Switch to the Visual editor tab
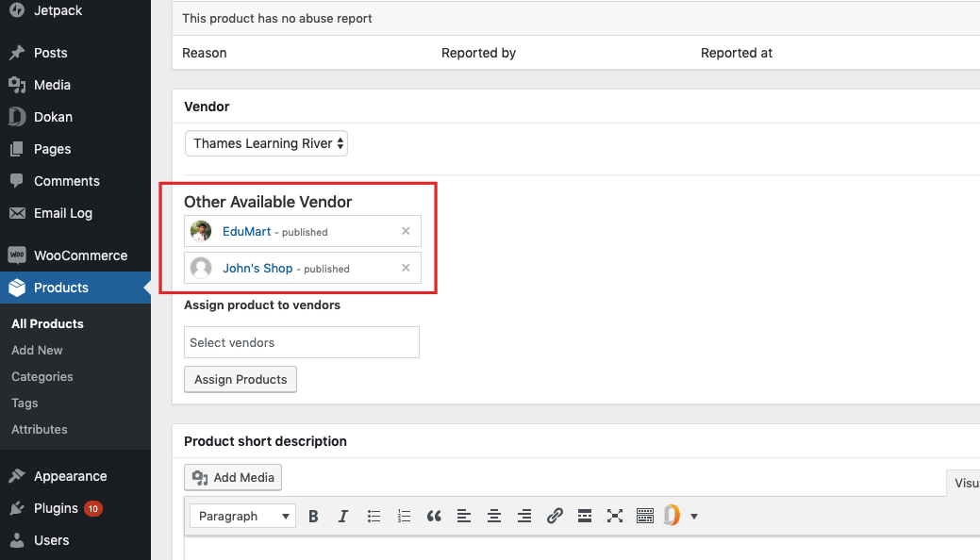Image resolution: width=980 pixels, height=560 pixels. (964, 483)
